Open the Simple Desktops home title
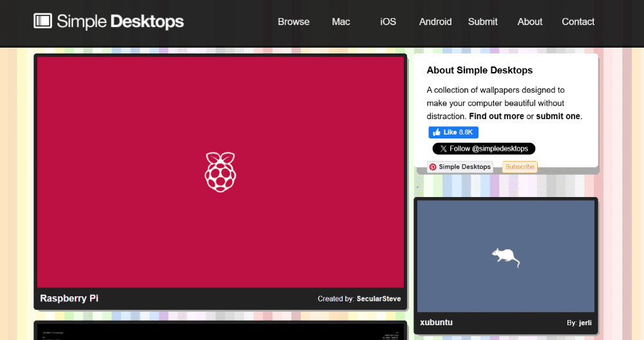The image size is (644, 340). (x=120, y=21)
